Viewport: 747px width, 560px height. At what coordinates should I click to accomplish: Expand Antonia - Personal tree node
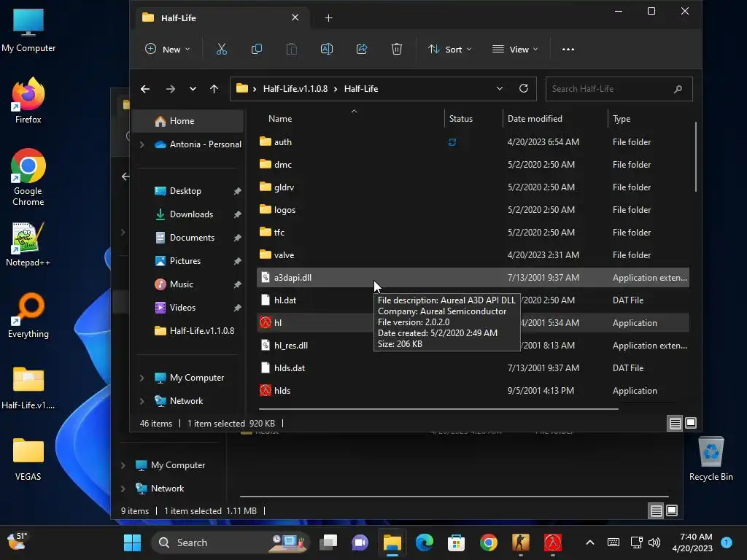tap(142, 144)
